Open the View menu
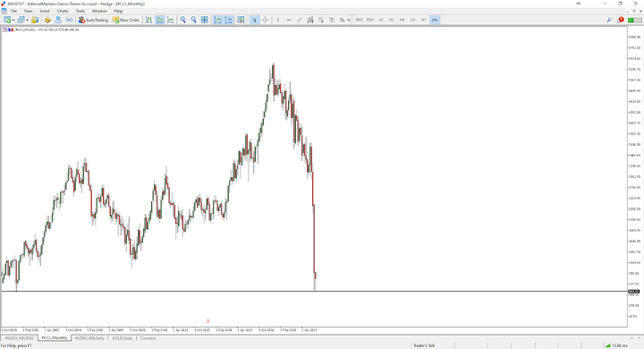This screenshot has height=349, width=644. click(x=28, y=11)
